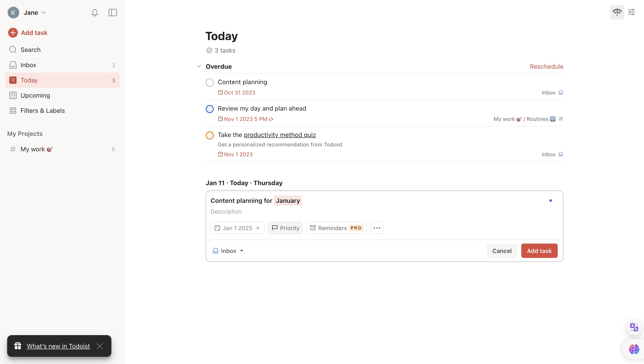The image size is (644, 364).
Task: Open view options sliders icon
Action: [631, 12]
